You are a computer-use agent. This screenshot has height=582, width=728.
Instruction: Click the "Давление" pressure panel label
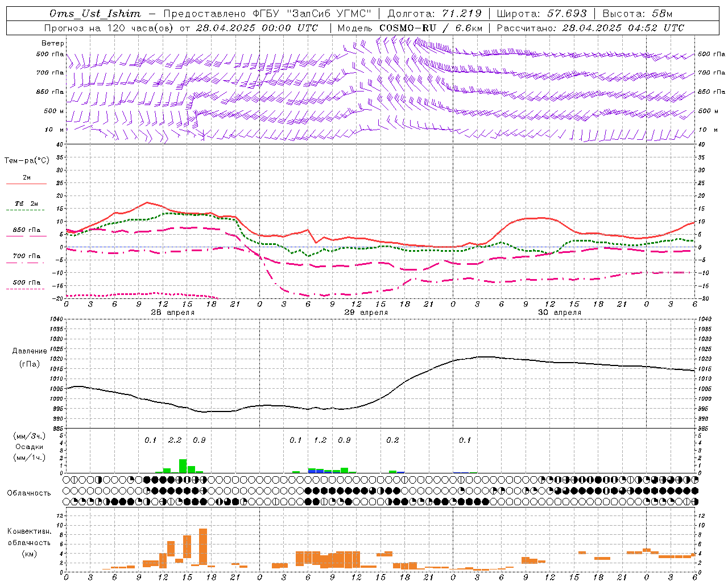(x=30, y=351)
